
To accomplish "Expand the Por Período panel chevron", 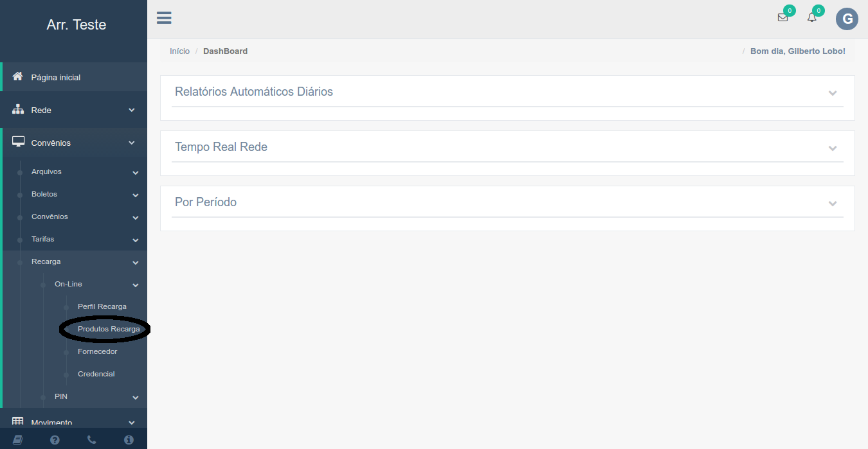I will (x=833, y=203).
